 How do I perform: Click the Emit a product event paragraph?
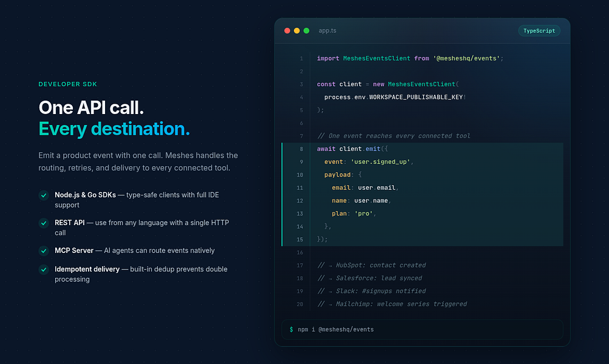[138, 161]
